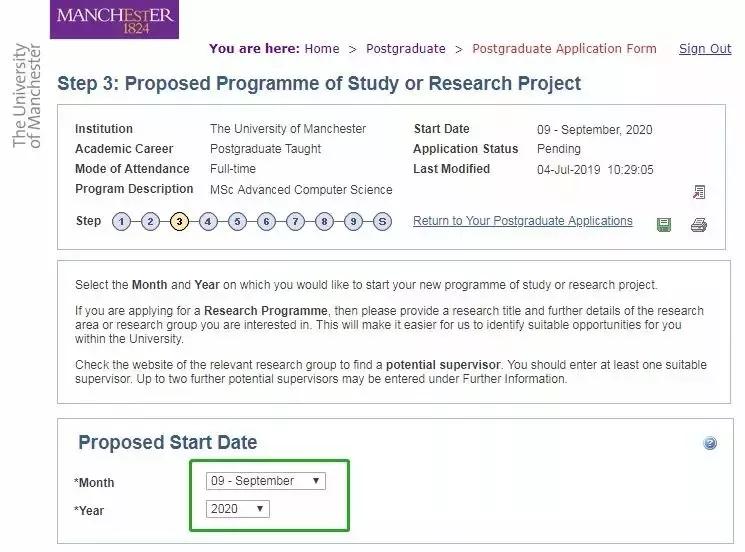Click the save disk icon
745x552 pixels.
click(x=664, y=225)
